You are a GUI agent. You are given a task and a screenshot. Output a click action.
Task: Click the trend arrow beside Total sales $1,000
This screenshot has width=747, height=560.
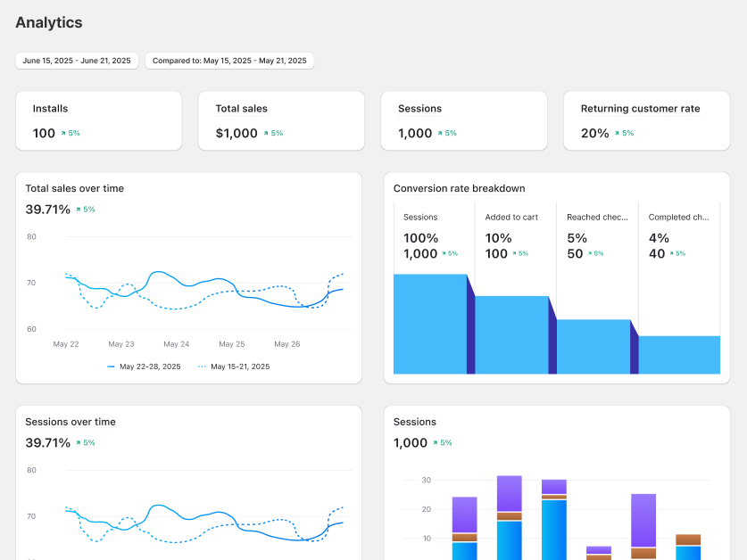tap(266, 134)
